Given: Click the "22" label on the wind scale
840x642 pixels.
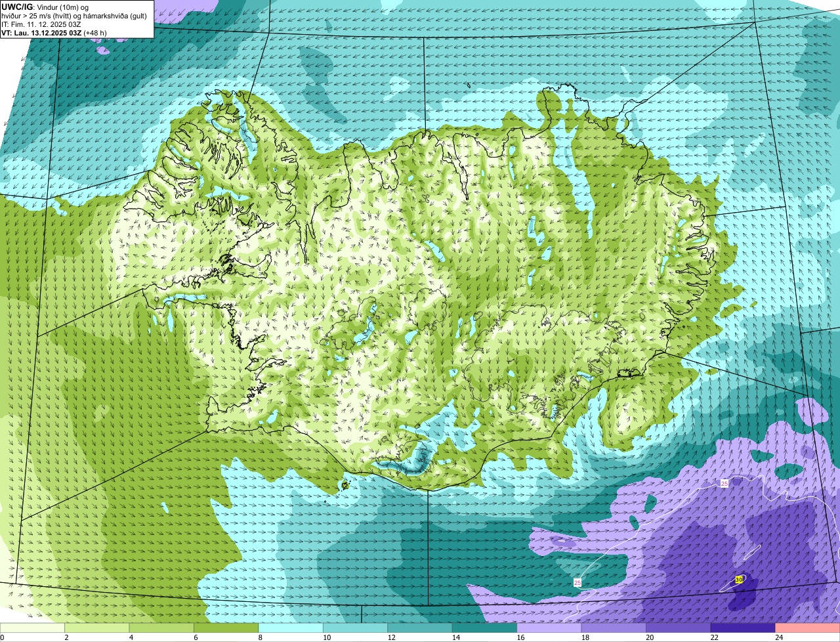Looking at the screenshot, I should point(714,637).
